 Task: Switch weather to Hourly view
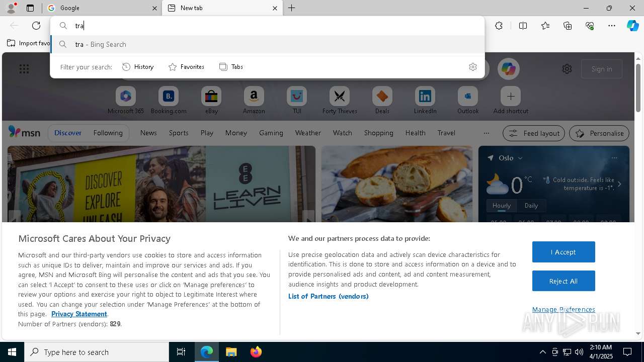pos(502,206)
